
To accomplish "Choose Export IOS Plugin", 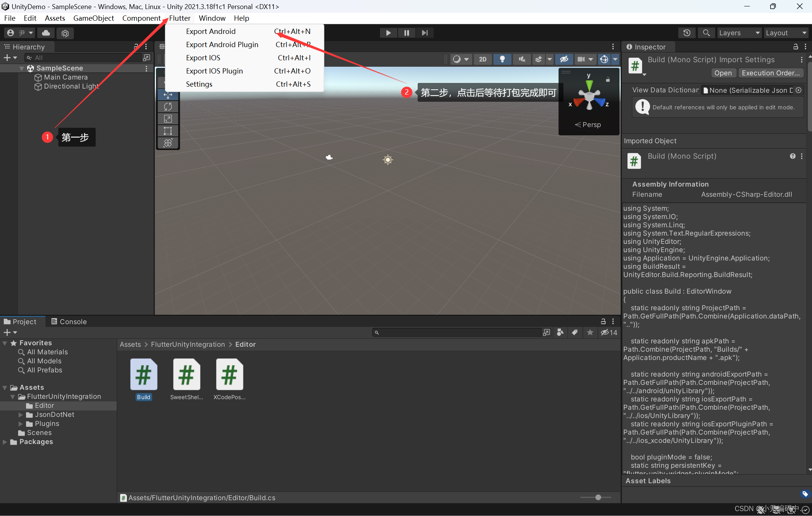I will [244, 71].
